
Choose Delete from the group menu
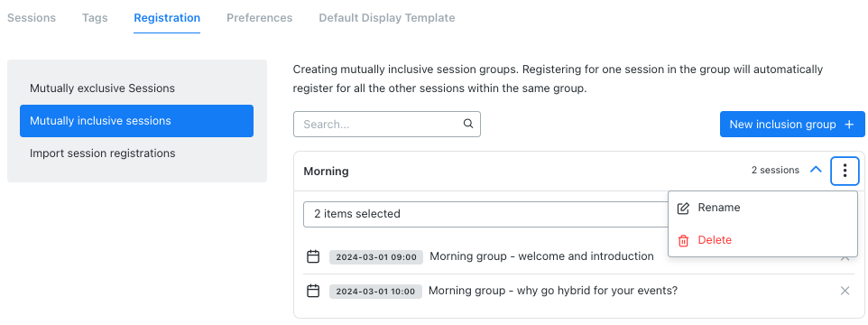coord(762,240)
